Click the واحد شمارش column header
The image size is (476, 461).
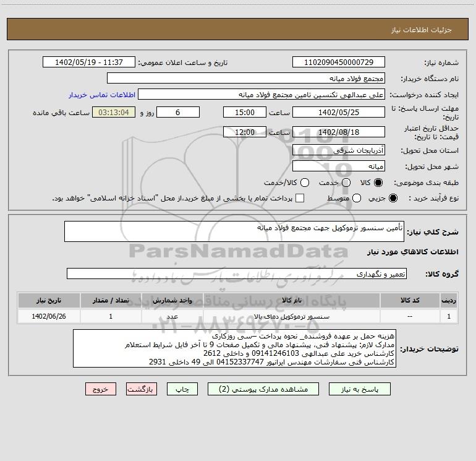tap(172, 300)
